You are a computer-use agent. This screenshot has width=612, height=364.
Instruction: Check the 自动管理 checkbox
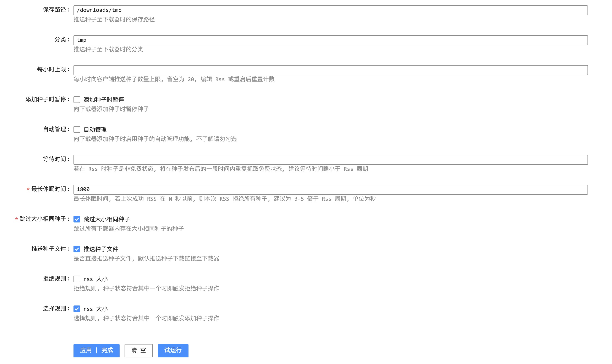point(77,129)
